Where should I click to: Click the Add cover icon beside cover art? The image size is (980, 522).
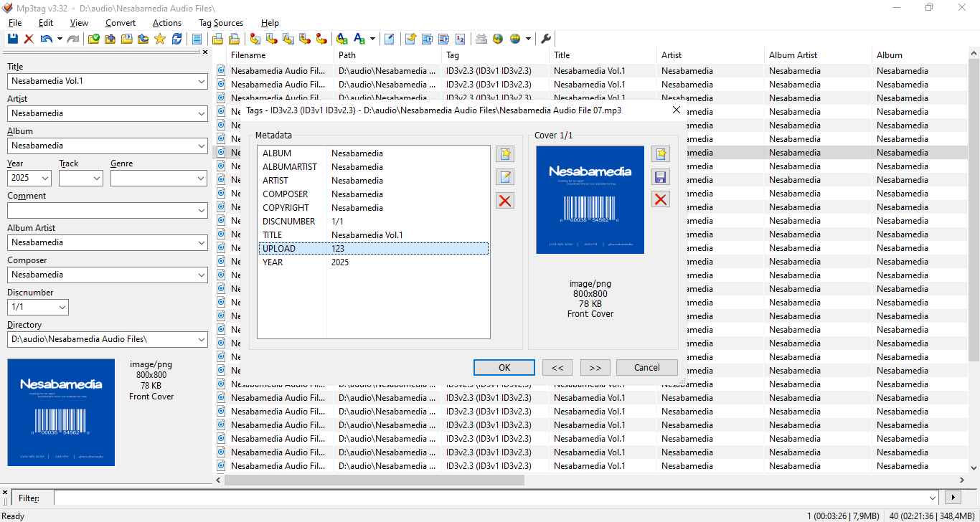pyautogui.click(x=661, y=153)
